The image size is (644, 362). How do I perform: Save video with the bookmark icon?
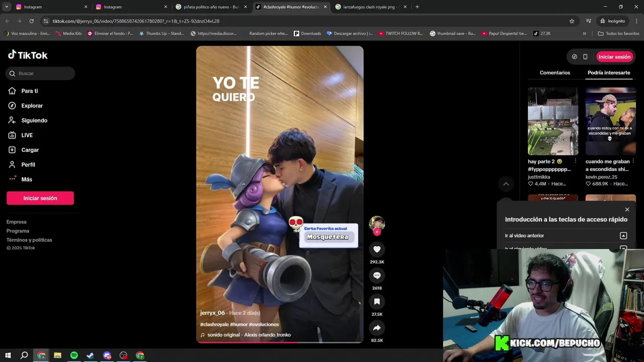377,302
